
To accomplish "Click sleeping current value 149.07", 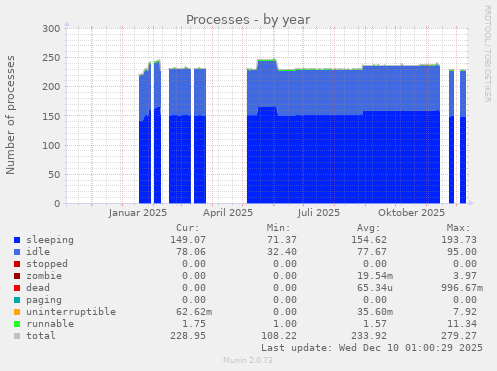I will pyautogui.click(x=188, y=240).
